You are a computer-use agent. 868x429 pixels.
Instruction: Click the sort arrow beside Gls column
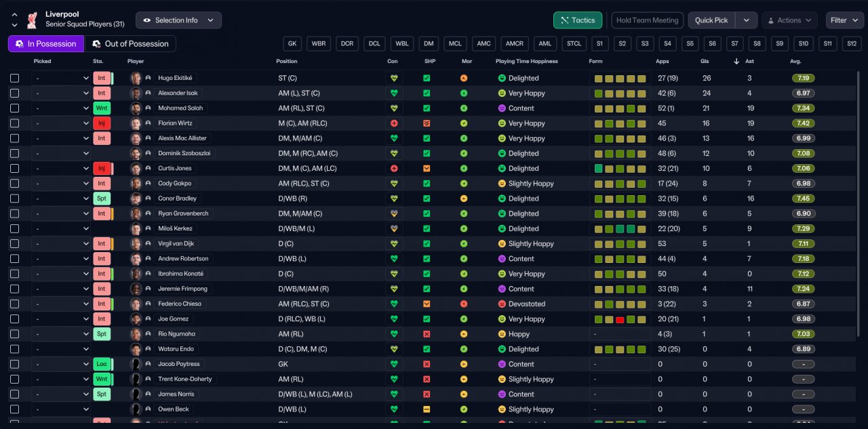[x=737, y=62]
